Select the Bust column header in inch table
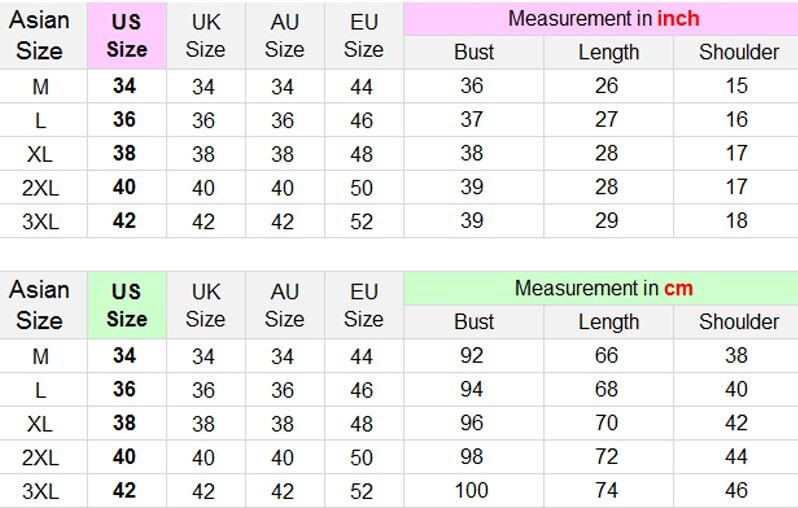The height and width of the screenshot is (508, 798). (x=474, y=52)
